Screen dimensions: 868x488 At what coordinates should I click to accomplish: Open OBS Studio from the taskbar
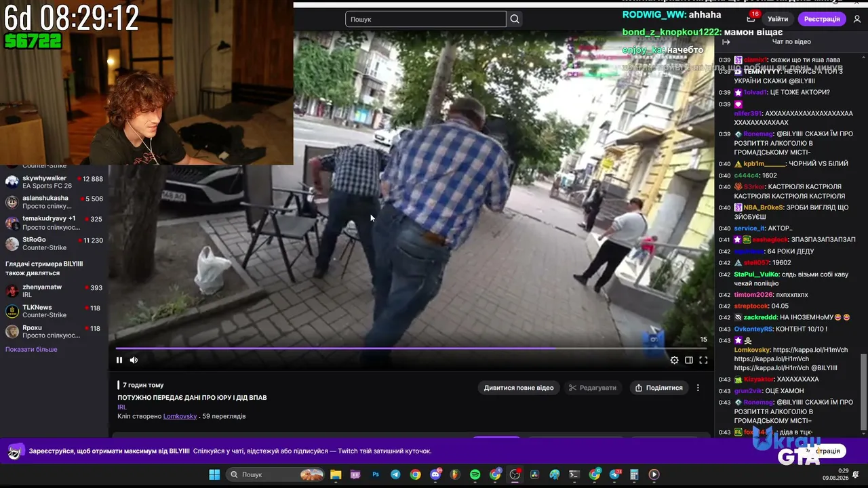click(514, 474)
